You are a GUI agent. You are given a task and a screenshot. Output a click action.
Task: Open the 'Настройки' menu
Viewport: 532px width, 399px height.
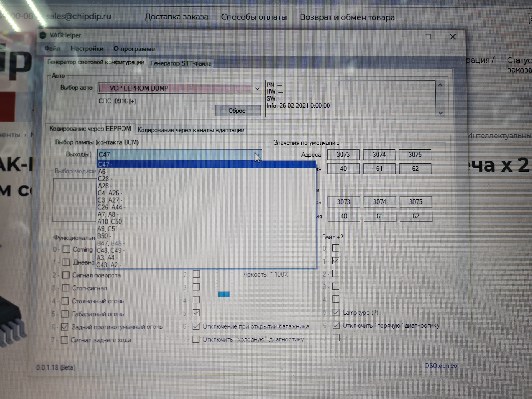tap(87, 49)
